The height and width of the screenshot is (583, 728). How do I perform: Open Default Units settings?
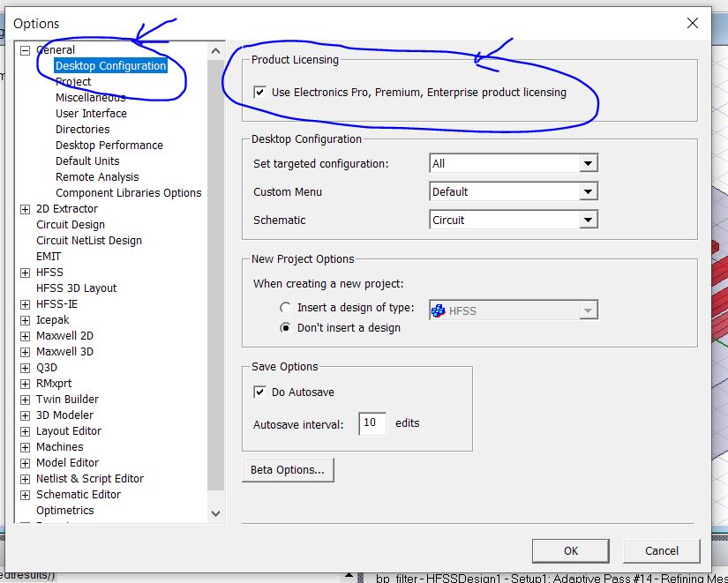coord(87,161)
